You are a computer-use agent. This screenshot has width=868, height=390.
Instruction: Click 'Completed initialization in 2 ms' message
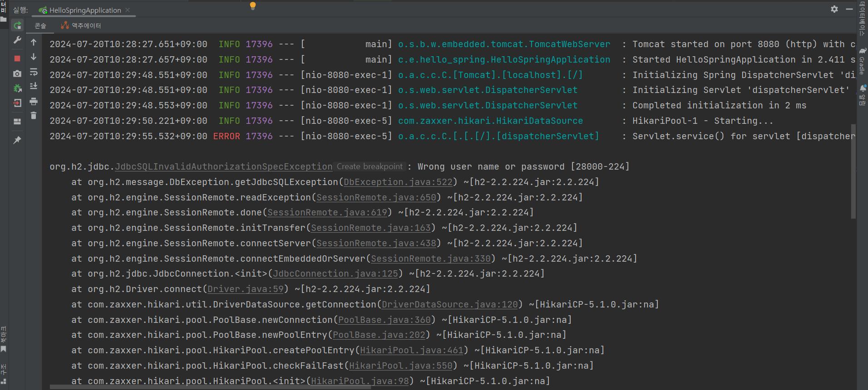click(719, 106)
